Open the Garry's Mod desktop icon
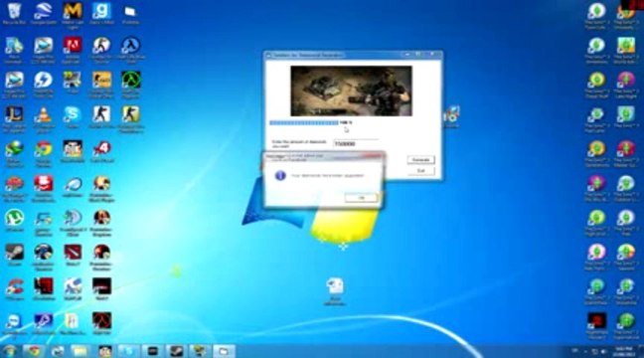 click(101, 11)
